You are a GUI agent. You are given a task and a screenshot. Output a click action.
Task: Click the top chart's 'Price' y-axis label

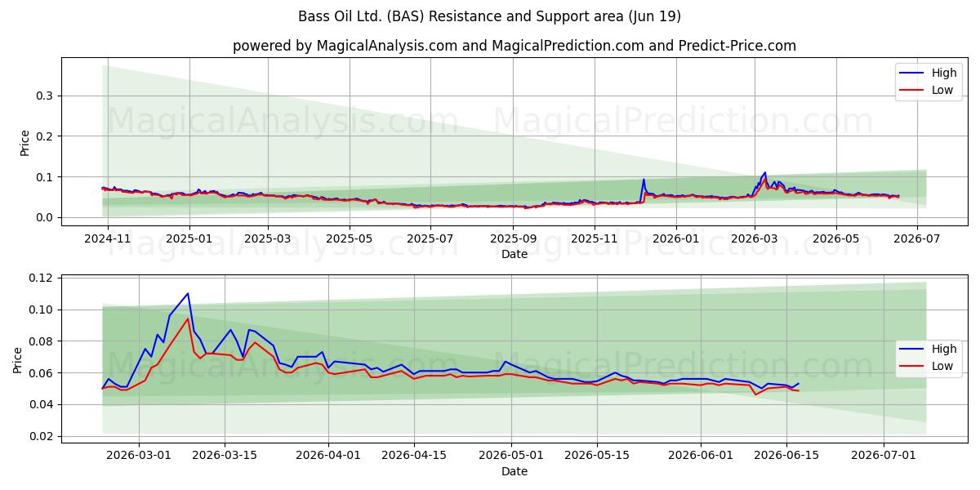[24, 143]
